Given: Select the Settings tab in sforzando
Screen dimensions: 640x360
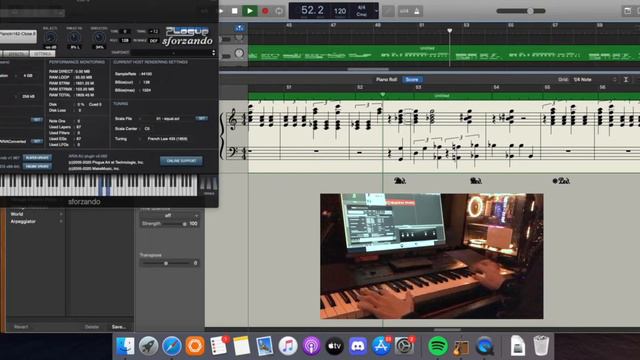Looking at the screenshot, I should [x=43, y=54].
